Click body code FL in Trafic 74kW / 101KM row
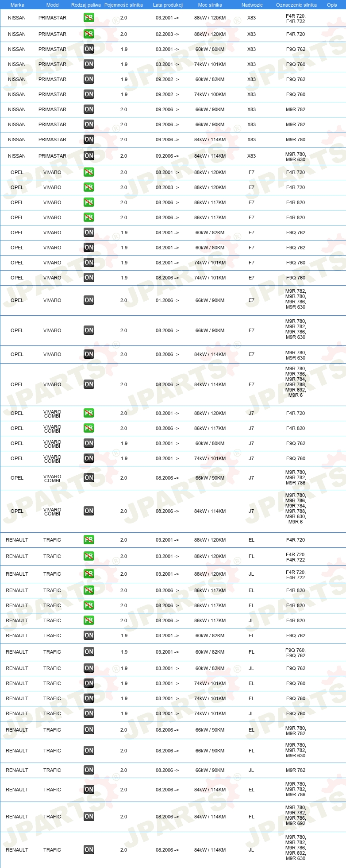This screenshot has width=346, height=868. (x=251, y=698)
